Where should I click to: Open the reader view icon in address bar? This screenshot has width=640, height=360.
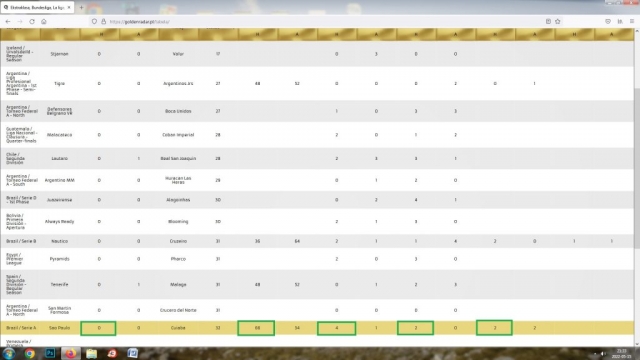coord(548,22)
